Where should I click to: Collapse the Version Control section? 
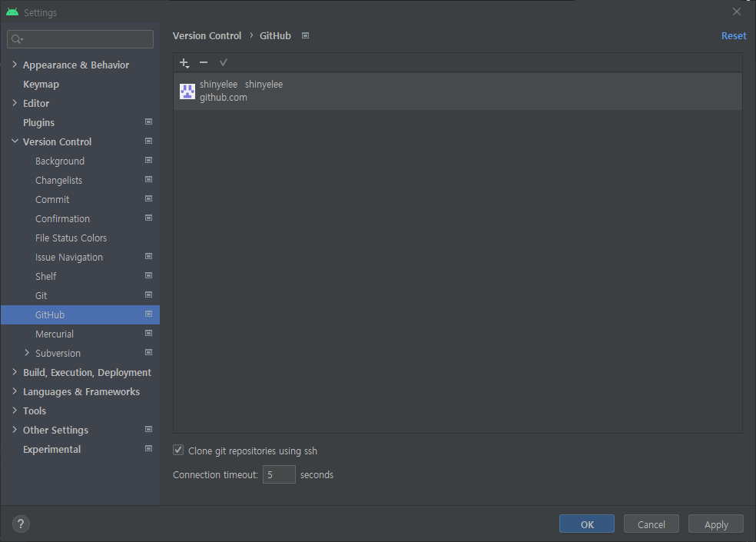pos(15,141)
